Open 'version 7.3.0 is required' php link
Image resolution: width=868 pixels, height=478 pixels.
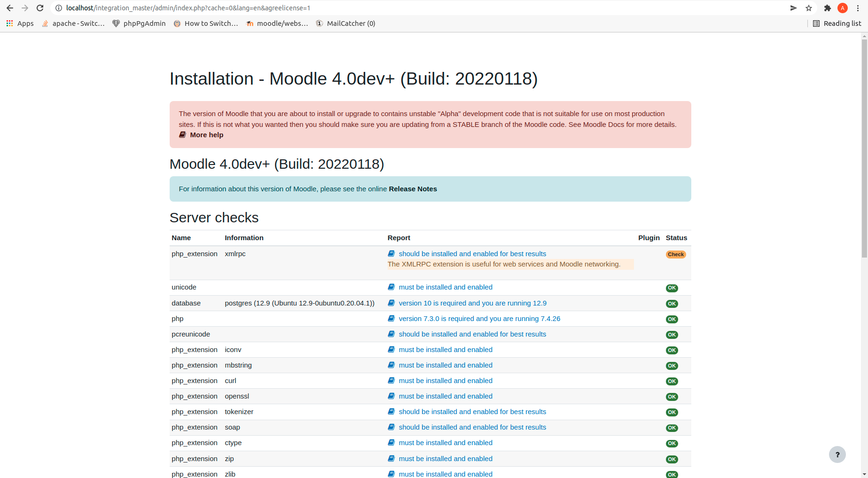[479, 319]
